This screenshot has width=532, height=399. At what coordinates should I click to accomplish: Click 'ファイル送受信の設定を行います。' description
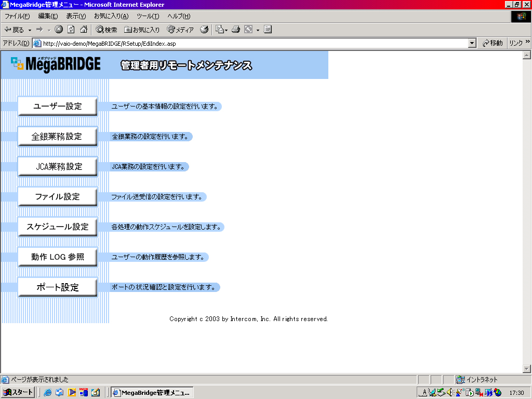(157, 197)
